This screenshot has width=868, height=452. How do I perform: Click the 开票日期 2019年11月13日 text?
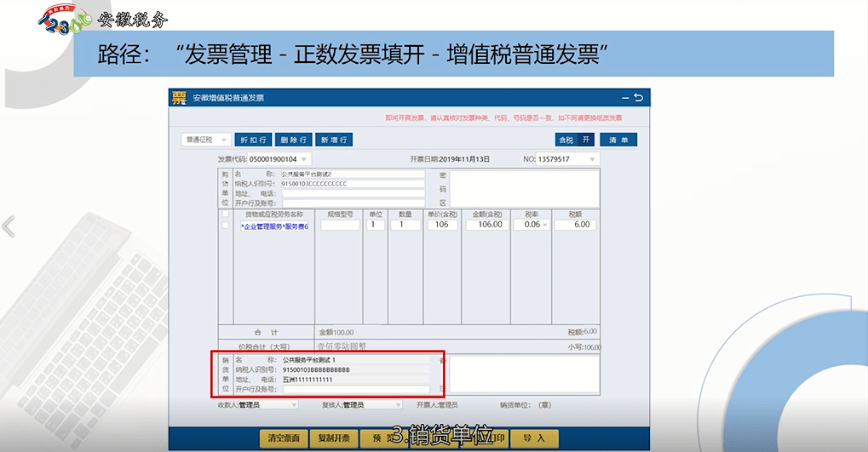(450, 159)
